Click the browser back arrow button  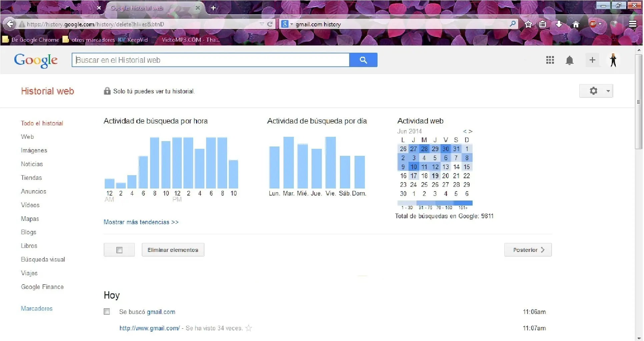pyautogui.click(x=10, y=24)
